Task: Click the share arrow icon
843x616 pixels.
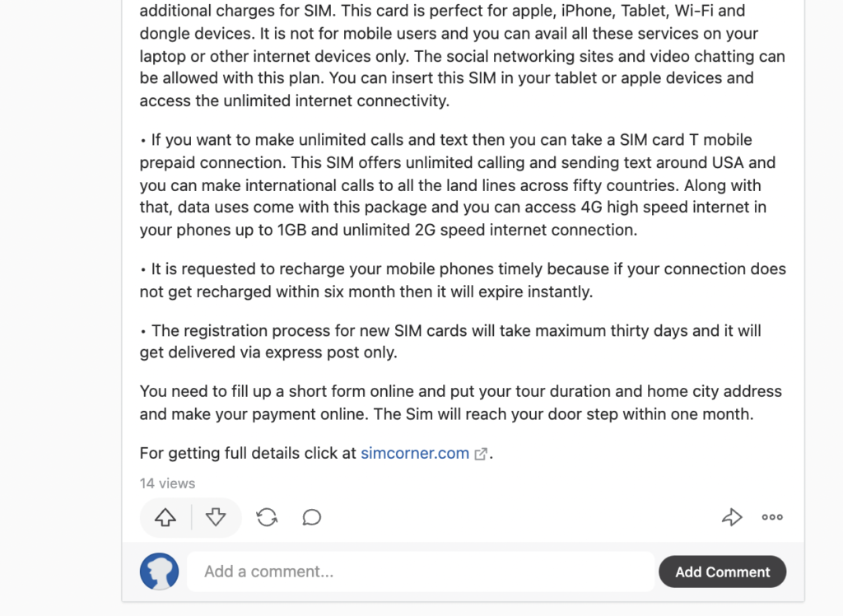Action: click(x=732, y=517)
